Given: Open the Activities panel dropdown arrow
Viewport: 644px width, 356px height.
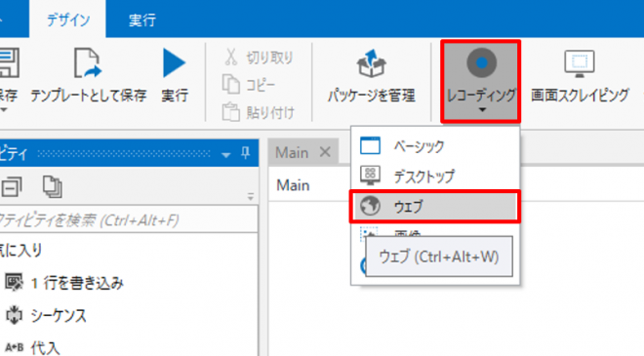Looking at the screenshot, I should (x=225, y=155).
